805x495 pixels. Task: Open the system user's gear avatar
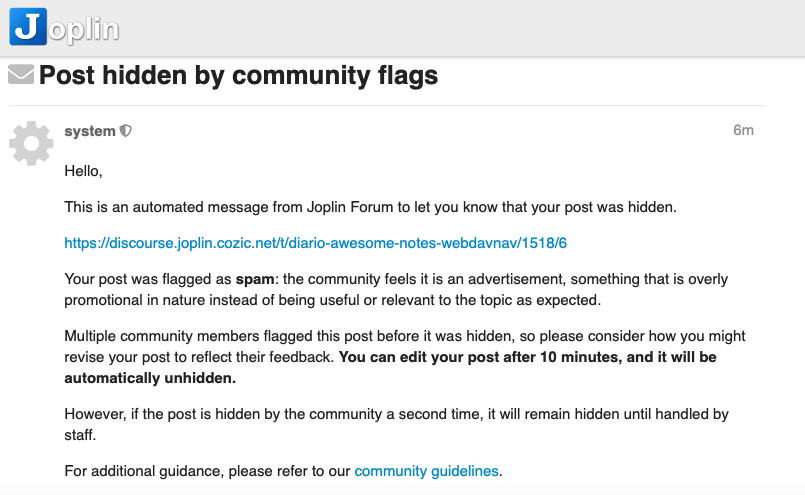(31, 144)
